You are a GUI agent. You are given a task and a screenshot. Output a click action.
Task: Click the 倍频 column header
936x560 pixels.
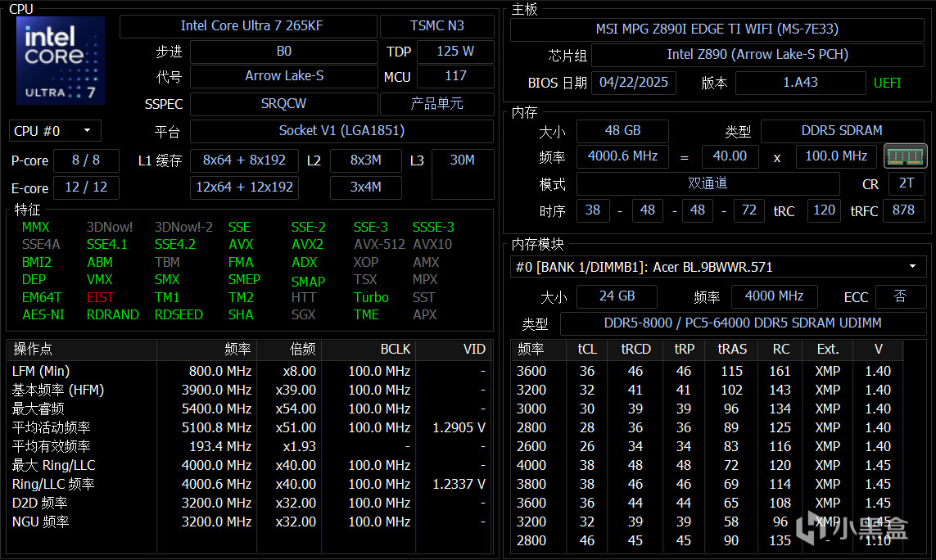click(x=289, y=350)
